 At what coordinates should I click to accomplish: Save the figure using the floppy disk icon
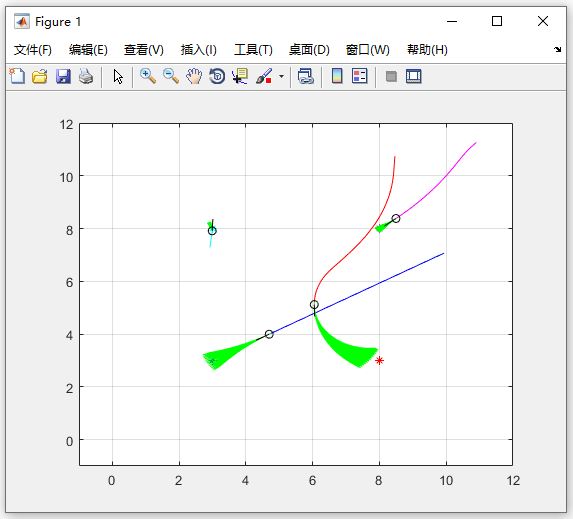[x=63, y=76]
